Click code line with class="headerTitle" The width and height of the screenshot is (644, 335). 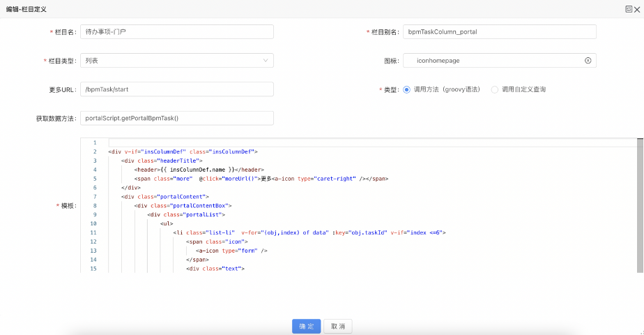[x=162, y=161]
